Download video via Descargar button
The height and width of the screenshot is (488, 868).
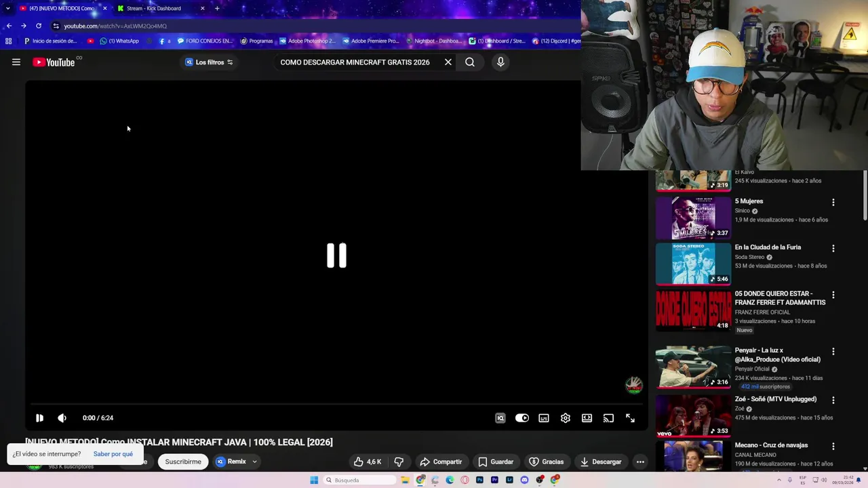601,462
